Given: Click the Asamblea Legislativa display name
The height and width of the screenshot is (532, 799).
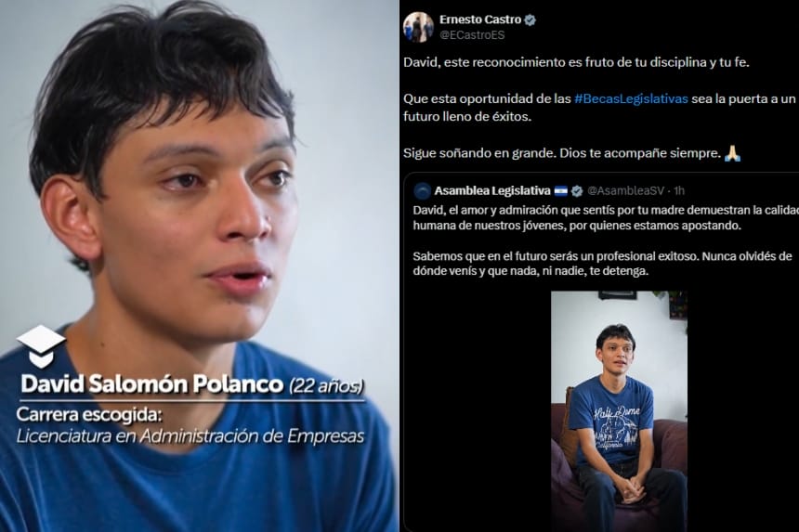Looking at the screenshot, I should [492, 191].
